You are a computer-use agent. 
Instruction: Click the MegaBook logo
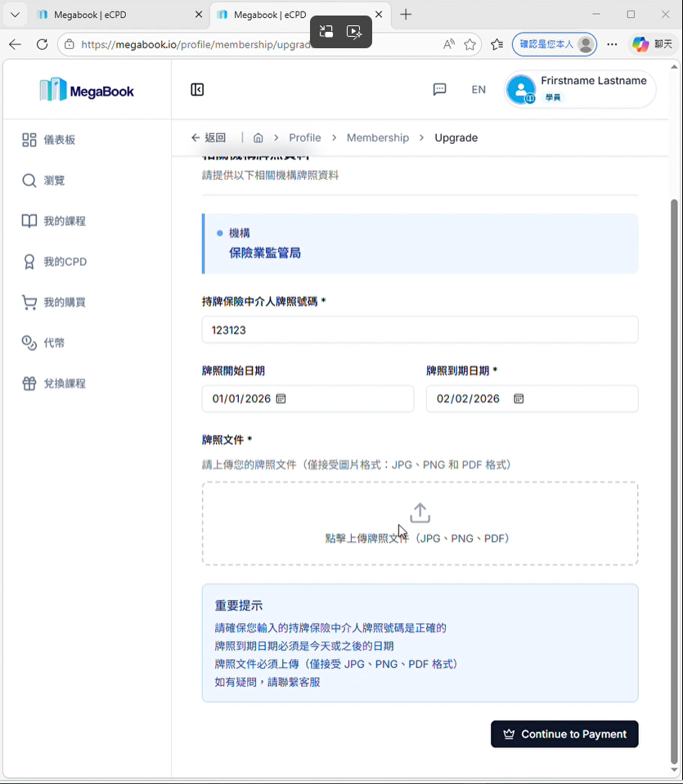[87, 90]
